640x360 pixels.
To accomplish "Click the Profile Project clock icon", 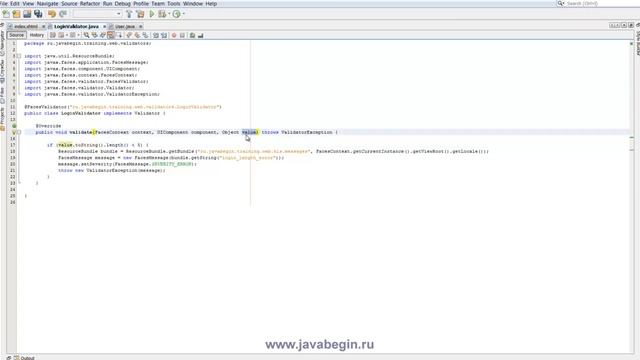I will [x=176, y=14].
